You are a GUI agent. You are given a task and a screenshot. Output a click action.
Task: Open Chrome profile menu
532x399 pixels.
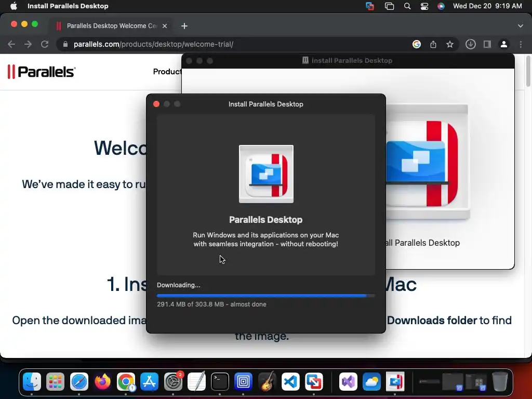[504, 44]
